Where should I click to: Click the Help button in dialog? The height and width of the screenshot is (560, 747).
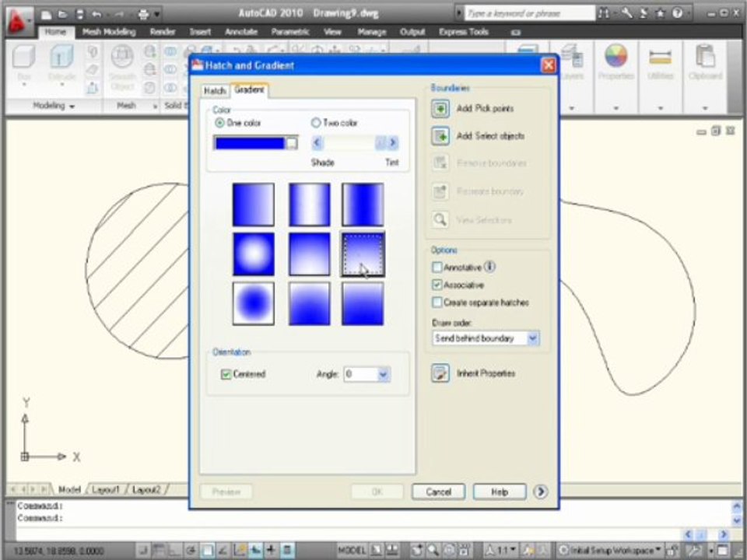pos(500,492)
